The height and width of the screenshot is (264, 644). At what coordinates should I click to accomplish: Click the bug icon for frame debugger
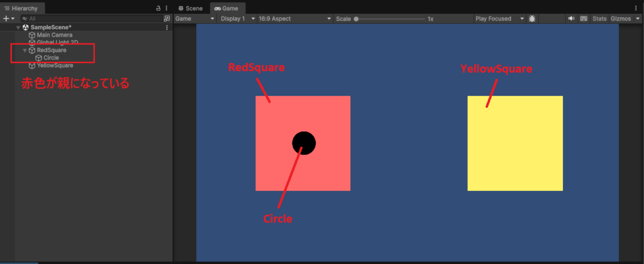click(x=532, y=19)
